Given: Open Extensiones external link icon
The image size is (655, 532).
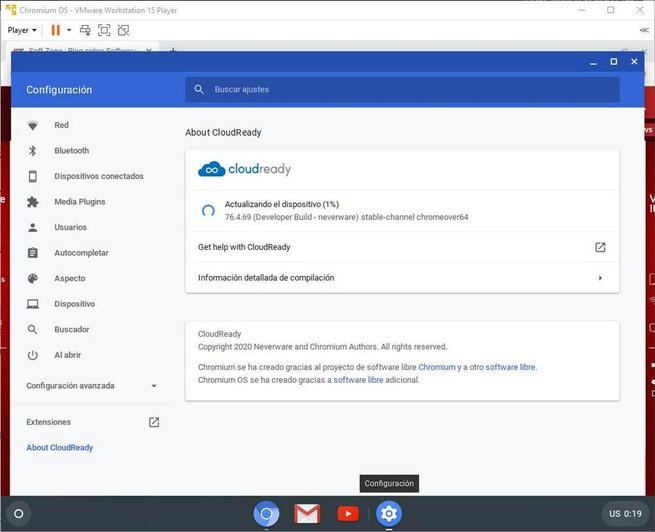Looking at the screenshot, I should coord(154,422).
